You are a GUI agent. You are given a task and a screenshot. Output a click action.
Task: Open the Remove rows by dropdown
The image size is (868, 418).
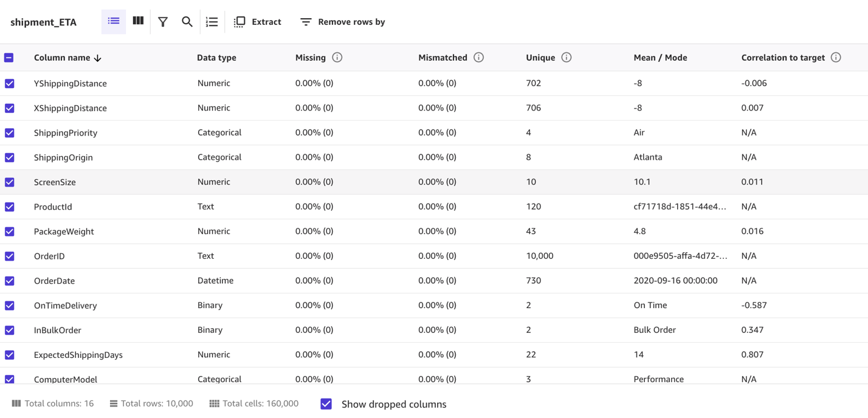pos(343,22)
